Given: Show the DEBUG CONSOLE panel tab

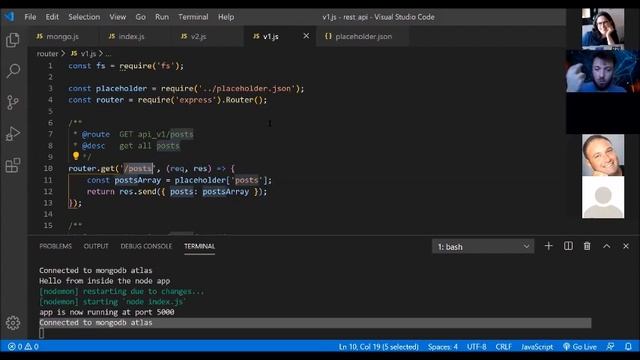Looking at the screenshot, I should 146,246.
